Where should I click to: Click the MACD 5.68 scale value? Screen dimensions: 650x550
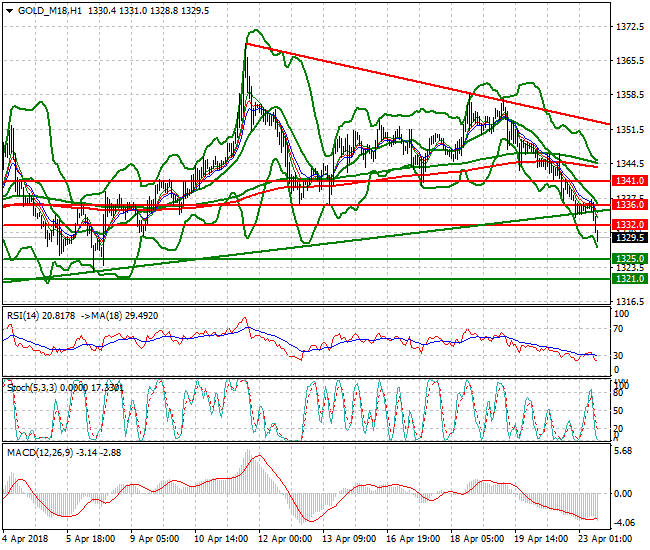tap(625, 451)
